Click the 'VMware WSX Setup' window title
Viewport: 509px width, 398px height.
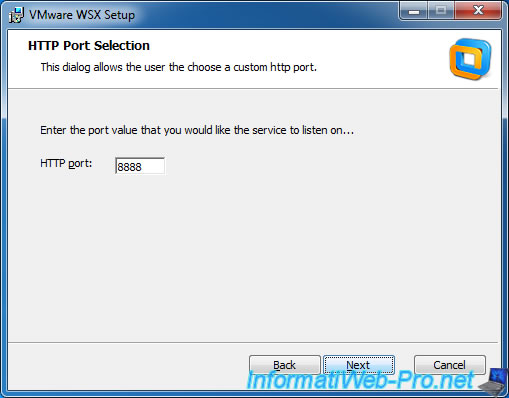(x=82, y=15)
